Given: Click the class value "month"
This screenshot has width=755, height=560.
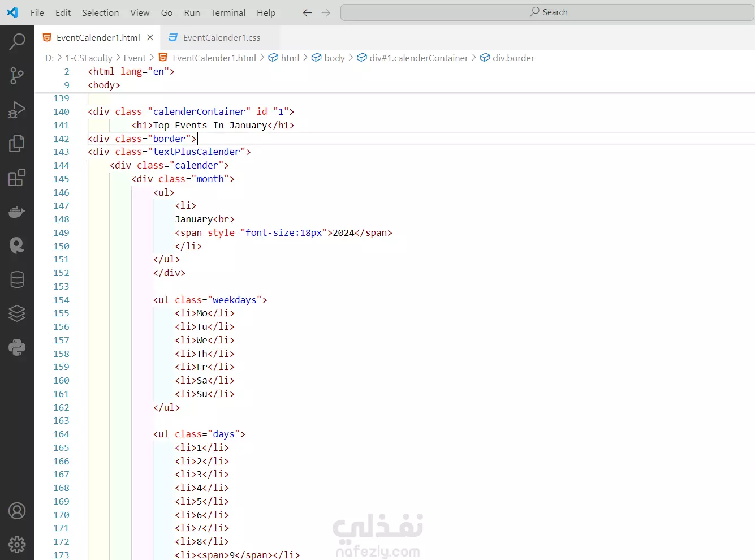Looking at the screenshot, I should pos(210,179).
